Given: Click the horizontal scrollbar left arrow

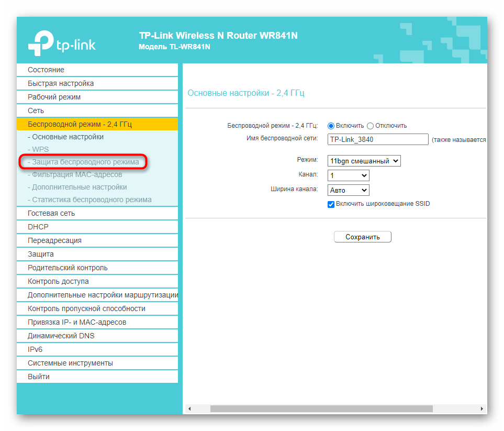Looking at the screenshot, I should click(x=189, y=408).
